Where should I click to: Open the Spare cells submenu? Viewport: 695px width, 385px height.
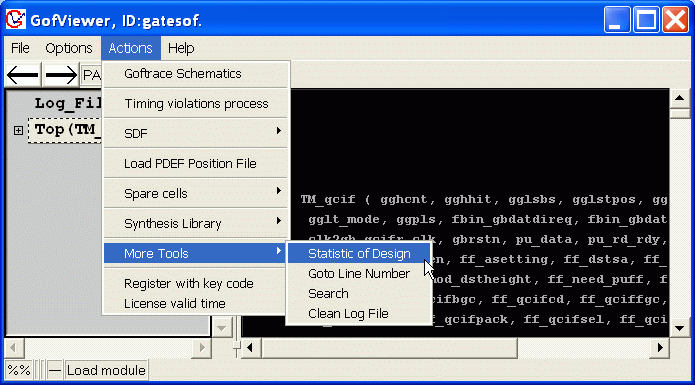point(196,193)
